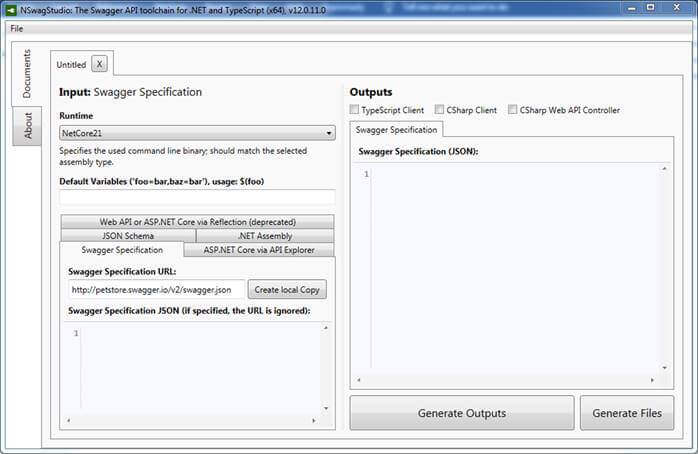The image size is (698, 454).
Task: Enable the TypeScript Client checkbox
Action: 354,109
